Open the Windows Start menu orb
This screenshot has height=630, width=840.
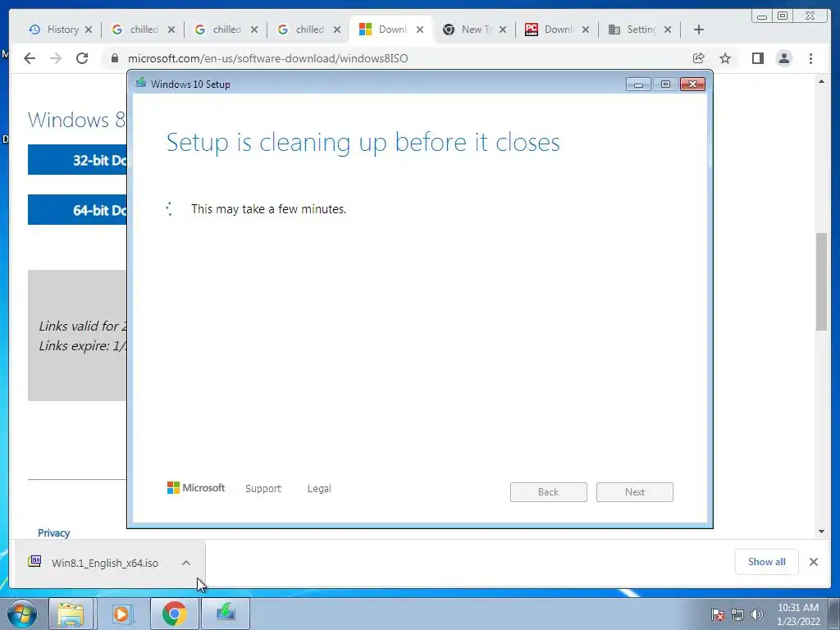(22, 614)
